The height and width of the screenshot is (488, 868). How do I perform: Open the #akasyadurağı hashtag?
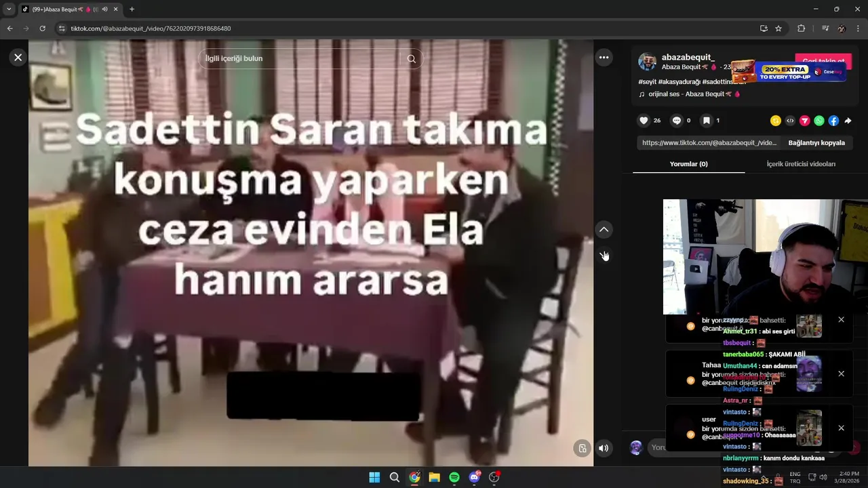(679, 82)
